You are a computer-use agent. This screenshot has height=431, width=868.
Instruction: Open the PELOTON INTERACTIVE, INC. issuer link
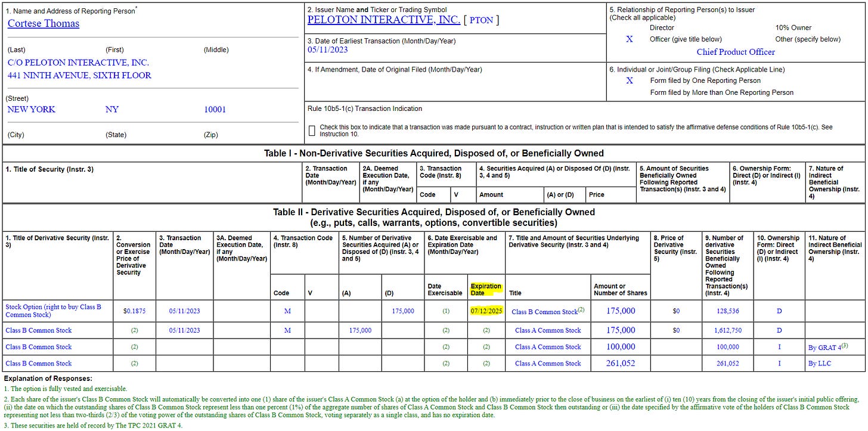point(383,20)
